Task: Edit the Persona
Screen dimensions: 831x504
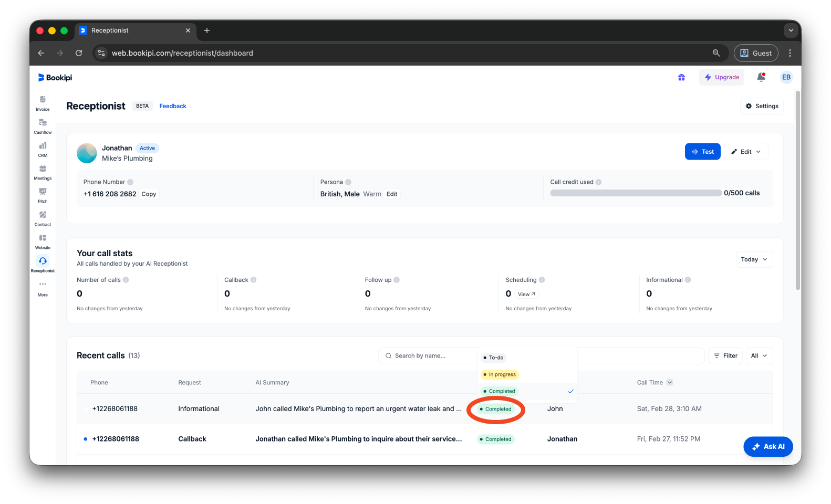Action: [x=392, y=194]
